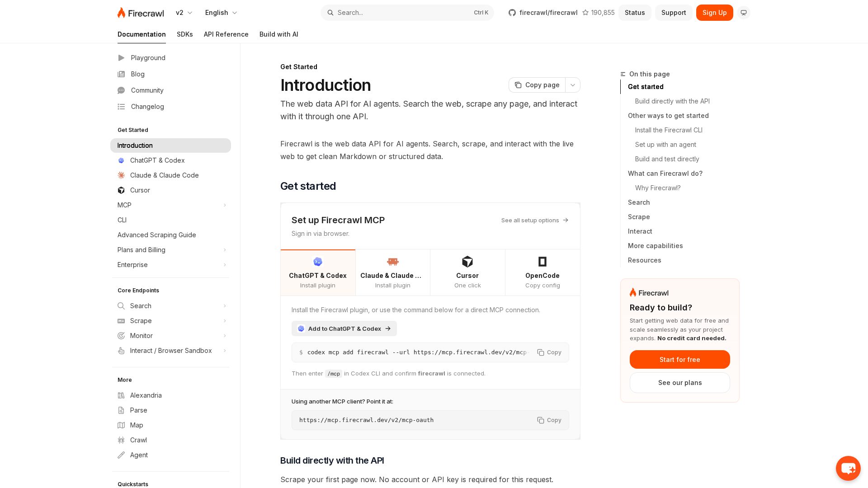Image resolution: width=868 pixels, height=488 pixels.
Task: Select the Claude & Claude Code setup tab
Action: (393, 272)
